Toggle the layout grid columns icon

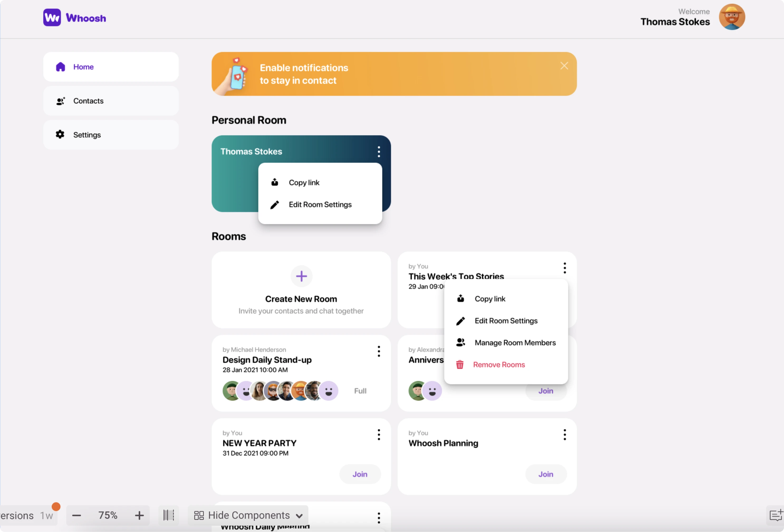click(168, 515)
